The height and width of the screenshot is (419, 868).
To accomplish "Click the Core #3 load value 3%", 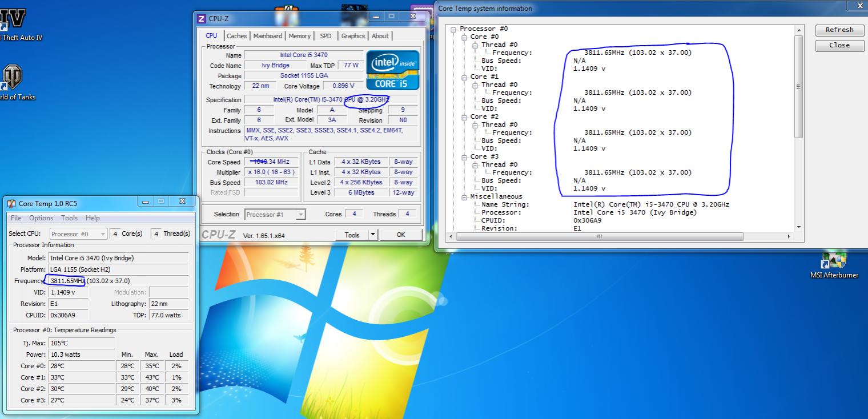I will point(176,400).
